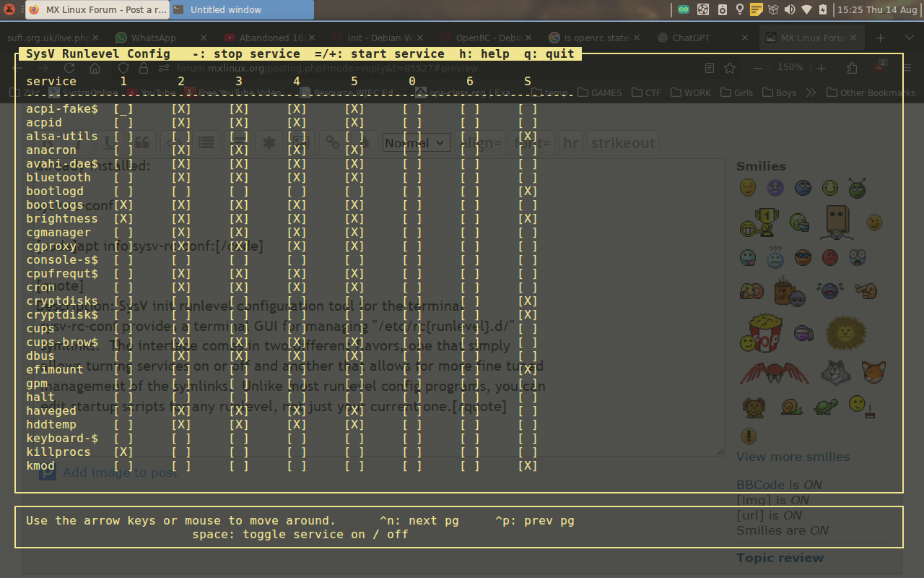
Task: Click the clock showing 15:25 Thu 14 Aug
Action: [x=876, y=9]
